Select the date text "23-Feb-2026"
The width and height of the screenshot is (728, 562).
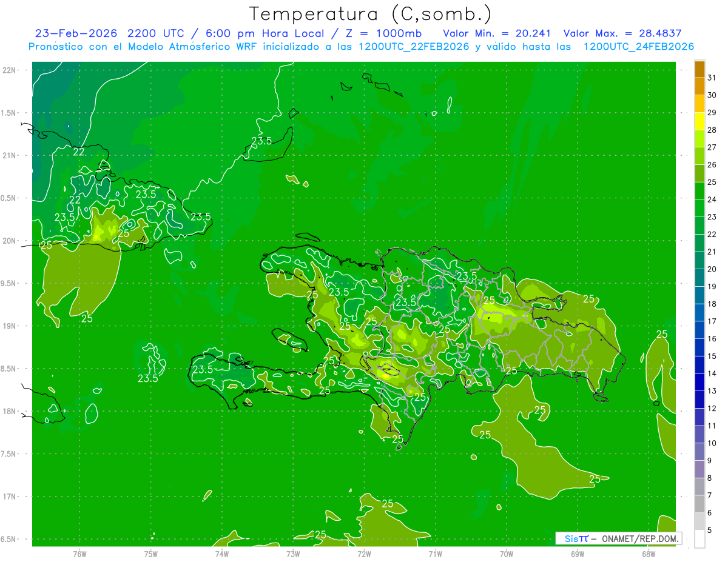tap(76, 33)
